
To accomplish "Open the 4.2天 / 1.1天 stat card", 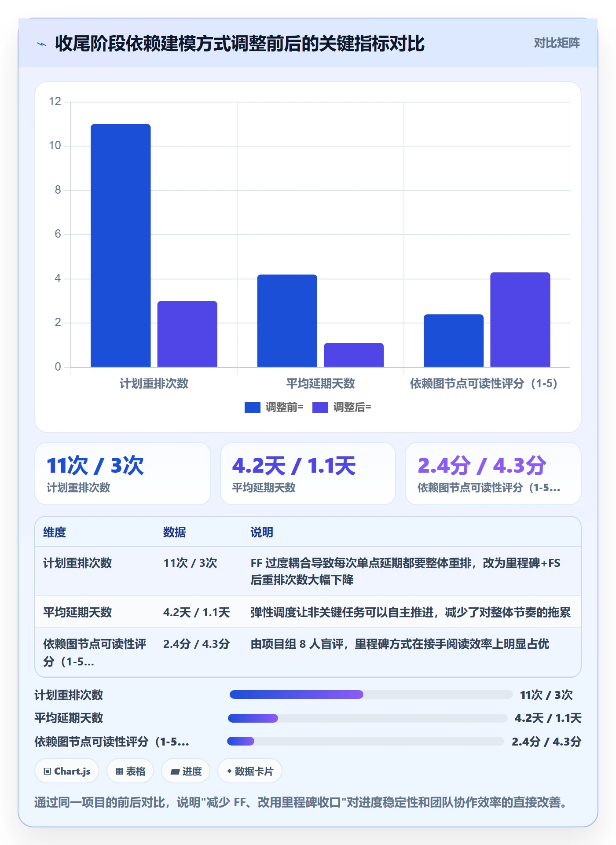I will click(308, 474).
